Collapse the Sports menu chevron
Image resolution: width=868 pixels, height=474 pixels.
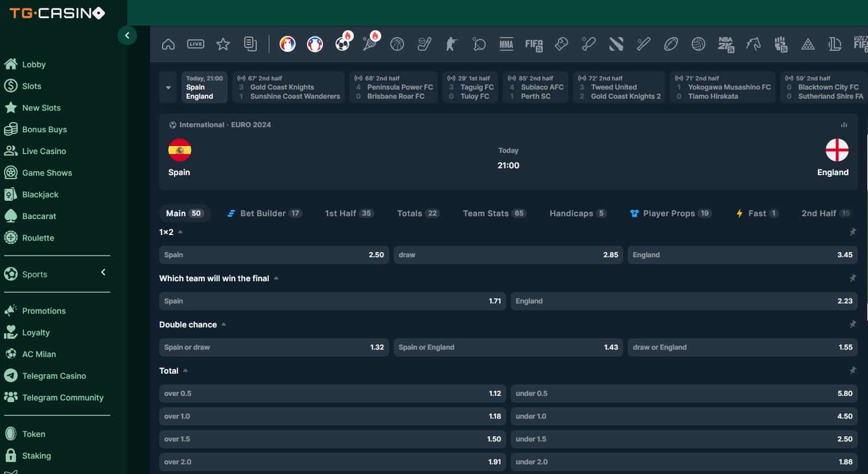[x=103, y=273]
